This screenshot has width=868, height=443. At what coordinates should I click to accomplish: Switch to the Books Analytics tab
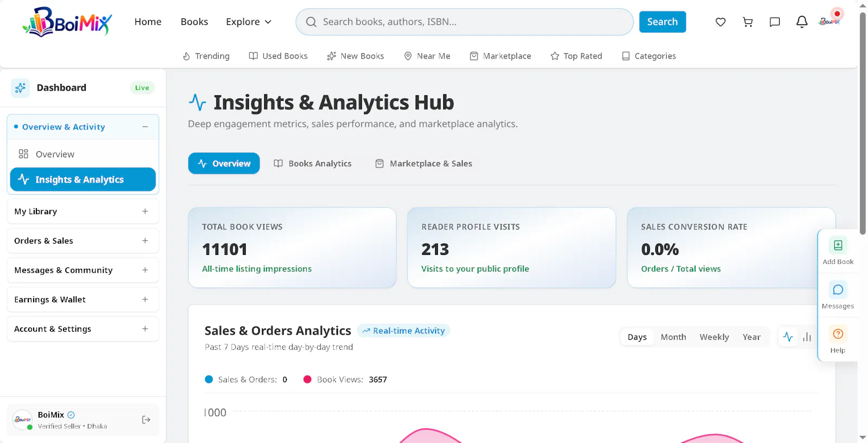coord(313,163)
